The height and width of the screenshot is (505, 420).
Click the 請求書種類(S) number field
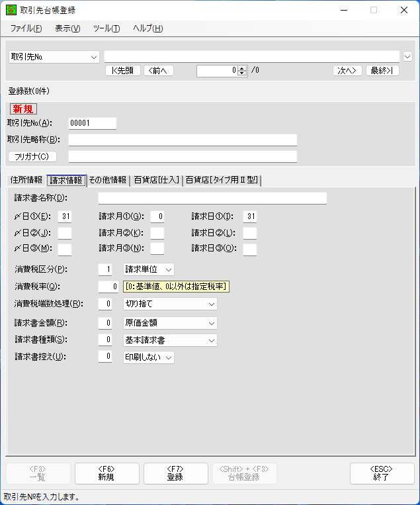click(x=105, y=340)
